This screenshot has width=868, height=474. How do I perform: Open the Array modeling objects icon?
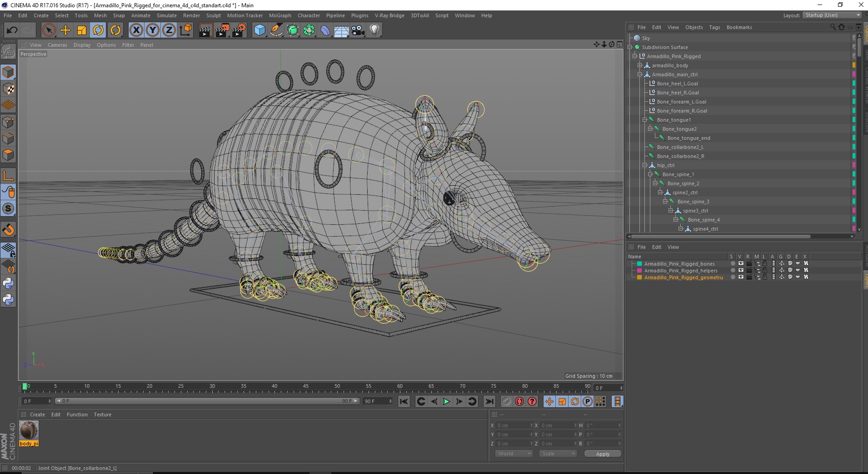tap(309, 30)
